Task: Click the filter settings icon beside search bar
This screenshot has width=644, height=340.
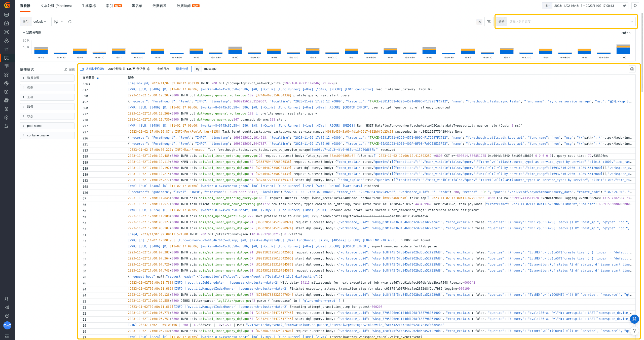Action: point(489,22)
